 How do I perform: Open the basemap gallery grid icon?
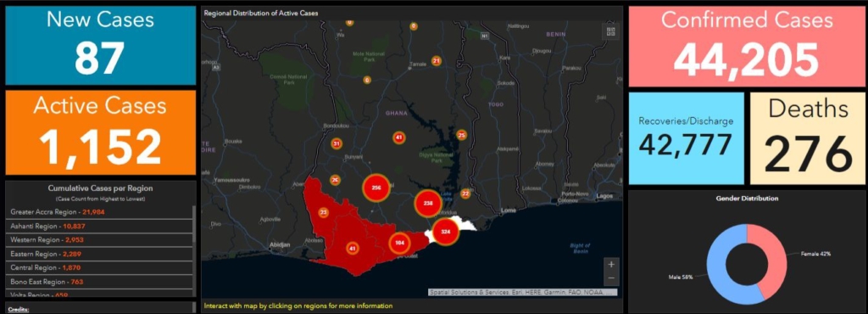pyautogui.click(x=610, y=31)
